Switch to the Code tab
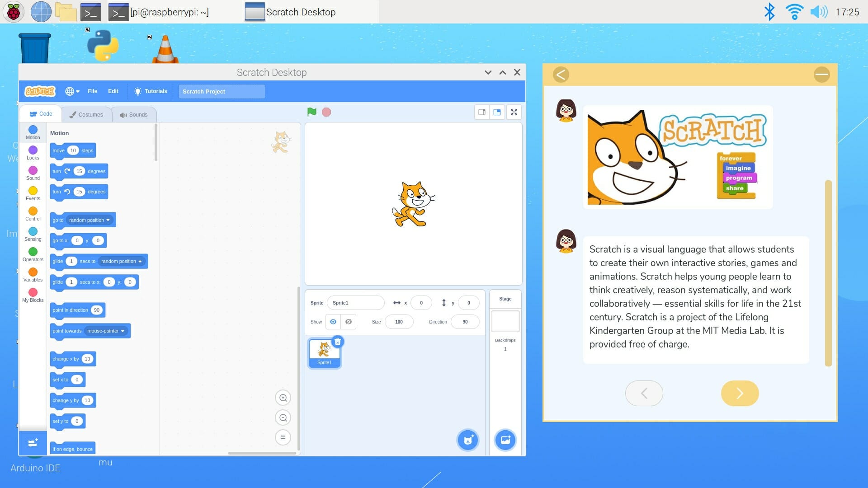The height and width of the screenshot is (488, 868). [x=41, y=114]
